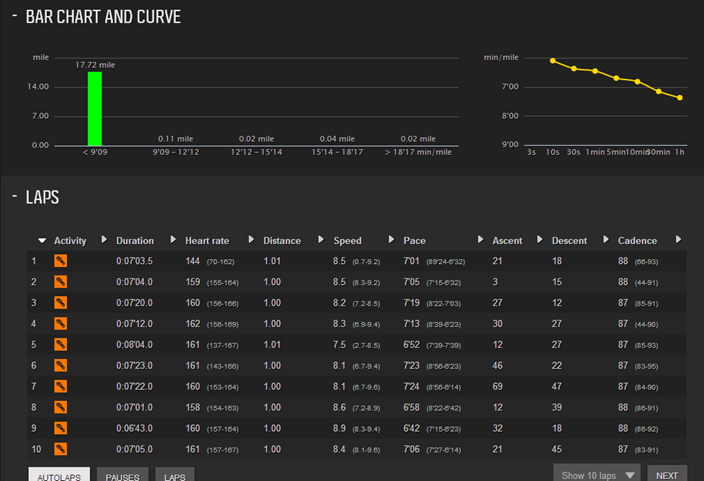Screen dimensions: 704x481
Task: Expand the arrow next to Heart rate column
Action: [x=251, y=239]
